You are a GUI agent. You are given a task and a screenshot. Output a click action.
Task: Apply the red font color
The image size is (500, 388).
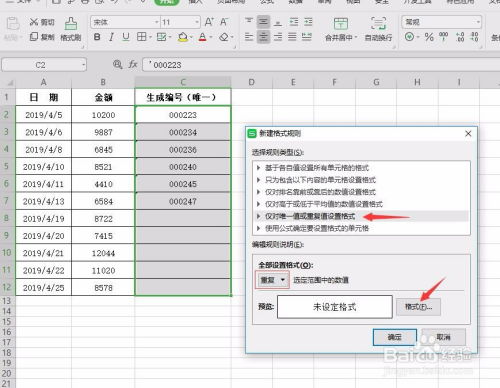202,37
